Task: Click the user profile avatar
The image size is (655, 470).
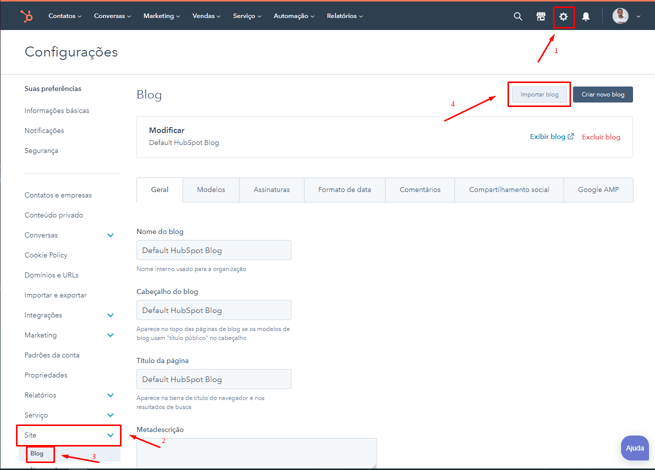Action: [620, 16]
